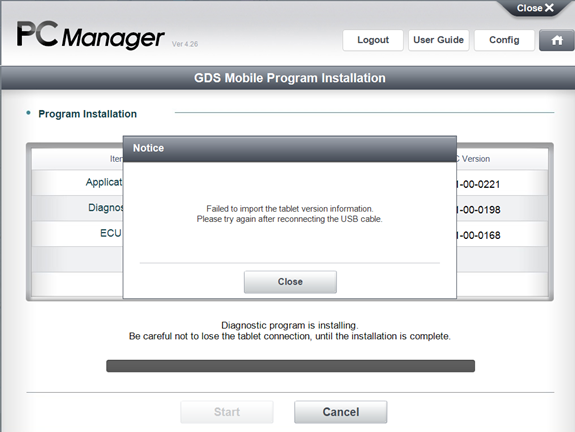Click the Version column header
Image resolution: width=575 pixels, height=432 pixels.
point(473,159)
